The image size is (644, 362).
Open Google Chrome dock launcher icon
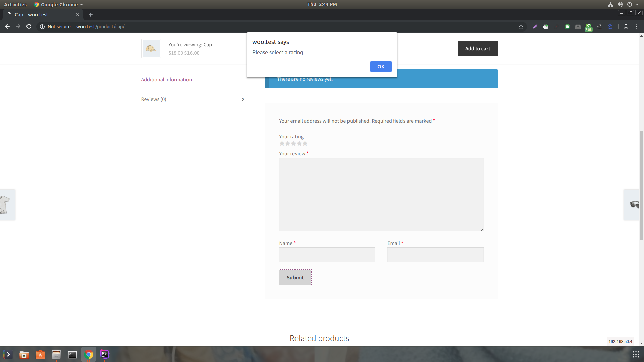88,354
